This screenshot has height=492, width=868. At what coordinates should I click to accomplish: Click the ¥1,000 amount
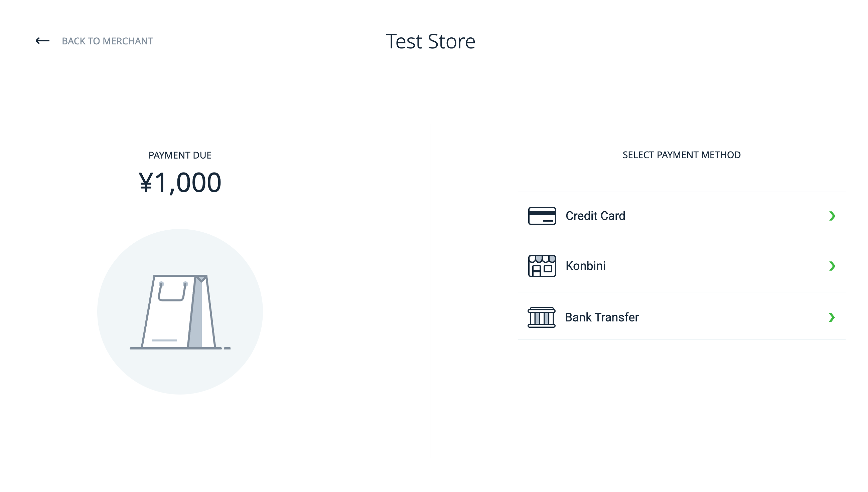coord(180,183)
